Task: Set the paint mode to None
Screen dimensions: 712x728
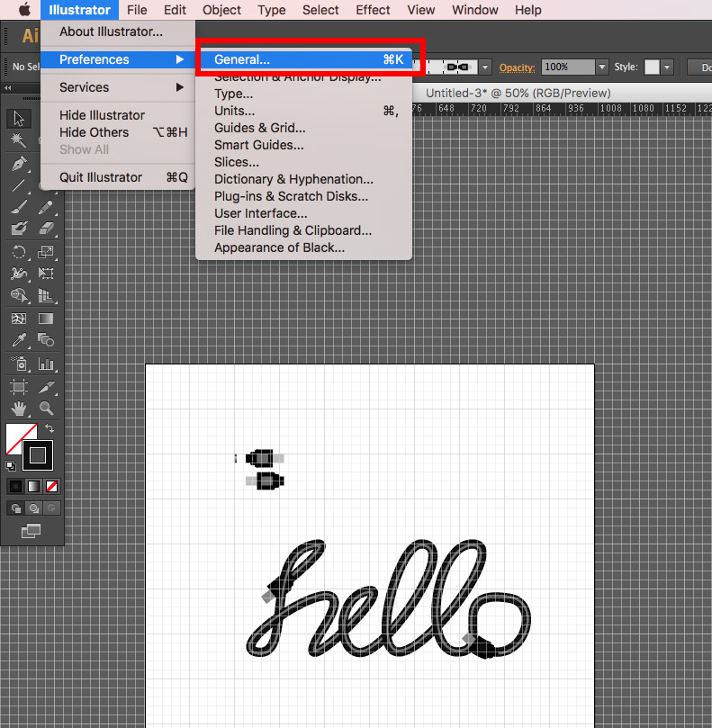Action: click(x=52, y=486)
